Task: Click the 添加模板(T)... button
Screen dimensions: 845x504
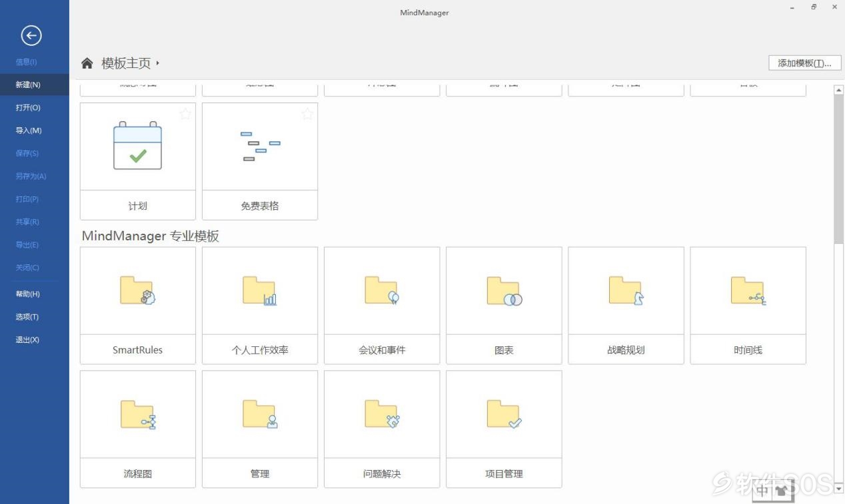Action: point(804,63)
